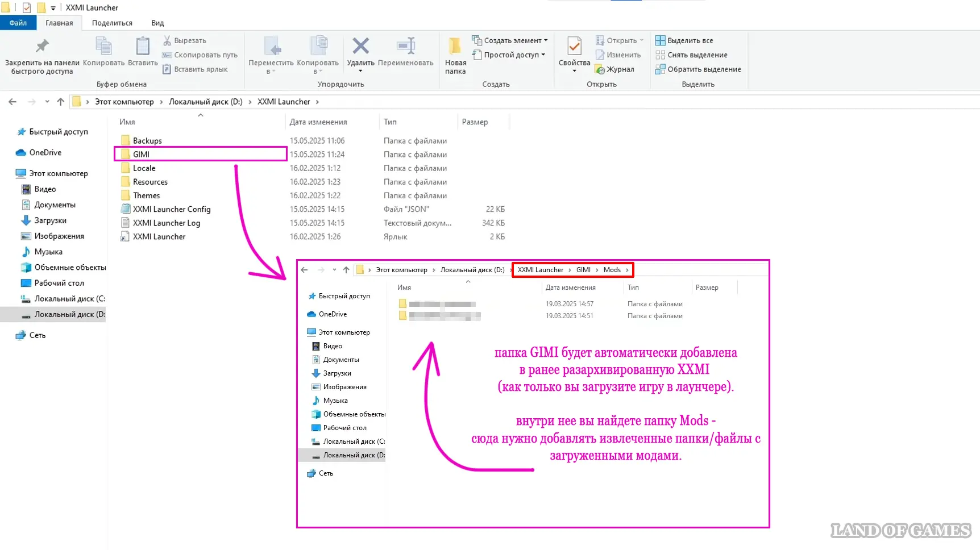Select the GIMI folder in the file list

(142, 154)
